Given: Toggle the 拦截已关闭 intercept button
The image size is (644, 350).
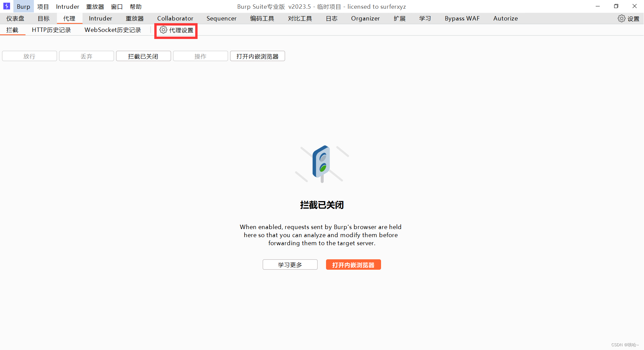Looking at the screenshot, I should [144, 56].
